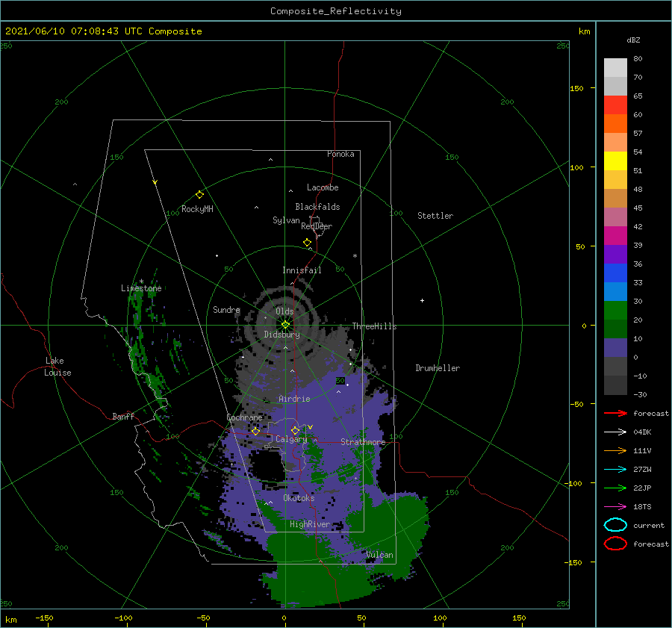
Task: Click the Lacombe town label
Action: (323, 187)
